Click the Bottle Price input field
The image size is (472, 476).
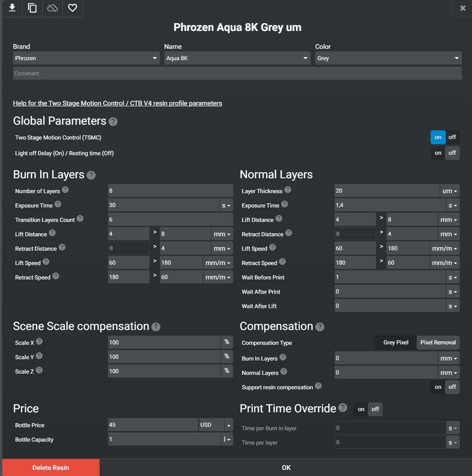pyautogui.click(x=153, y=425)
